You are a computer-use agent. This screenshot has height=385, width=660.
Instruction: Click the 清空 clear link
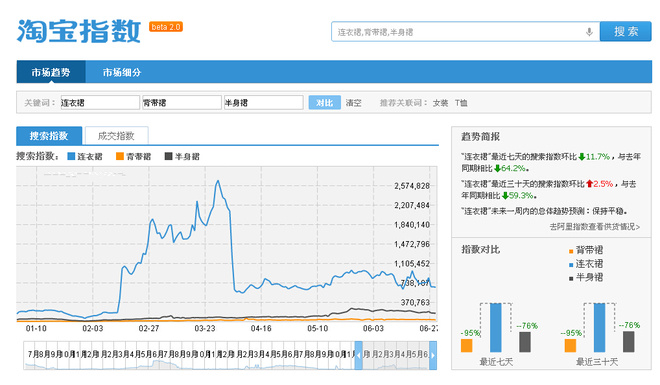click(354, 103)
